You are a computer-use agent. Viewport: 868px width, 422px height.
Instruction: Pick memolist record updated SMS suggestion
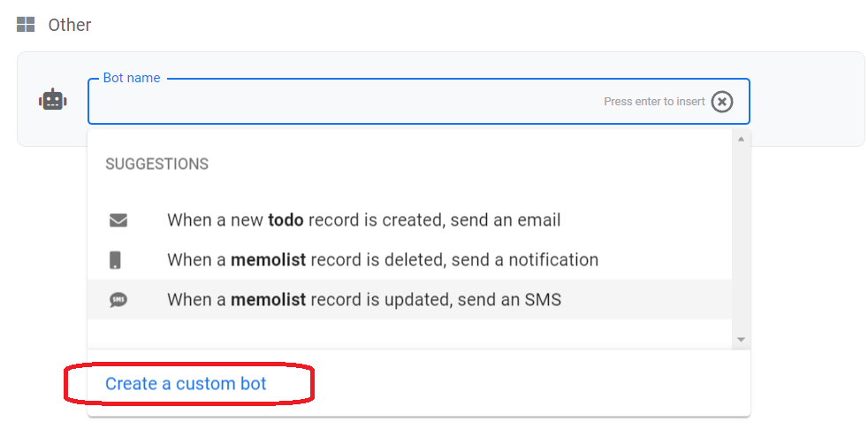click(363, 300)
